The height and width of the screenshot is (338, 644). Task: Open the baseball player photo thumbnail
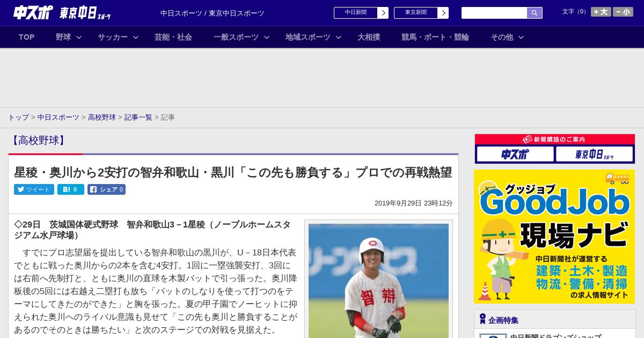(378, 281)
